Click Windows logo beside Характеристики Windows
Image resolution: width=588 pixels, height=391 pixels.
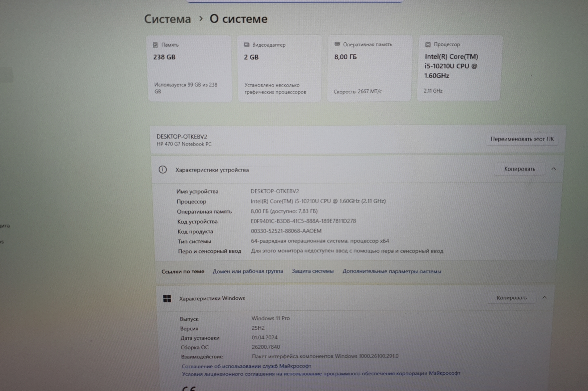[x=167, y=298]
